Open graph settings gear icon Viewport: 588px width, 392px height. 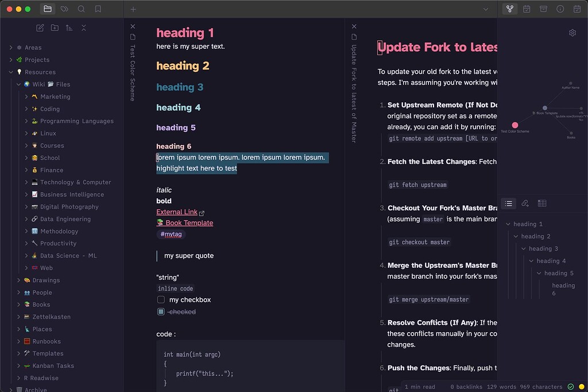(572, 33)
